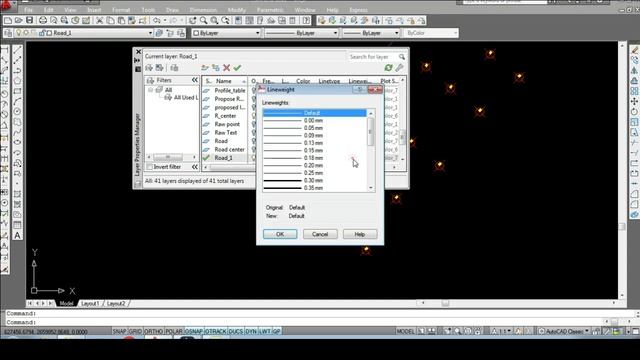
Task: Open Layer Properties Manager icon in layer toolbar
Action: pos(8,33)
